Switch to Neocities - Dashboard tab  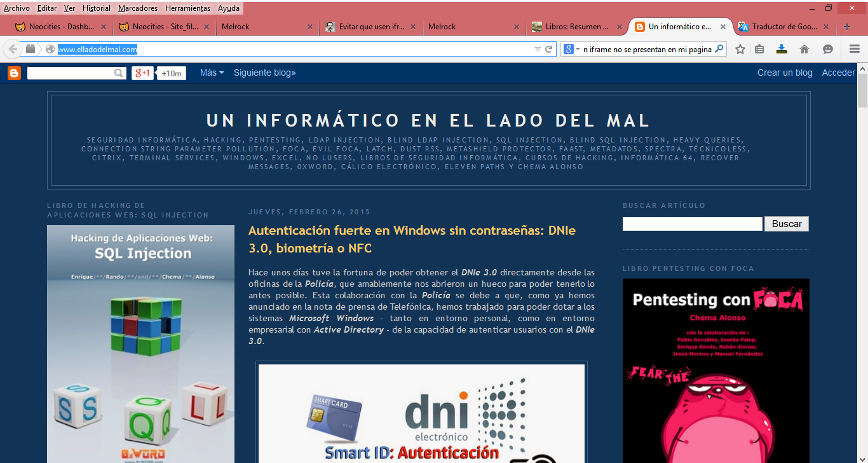coord(61,27)
